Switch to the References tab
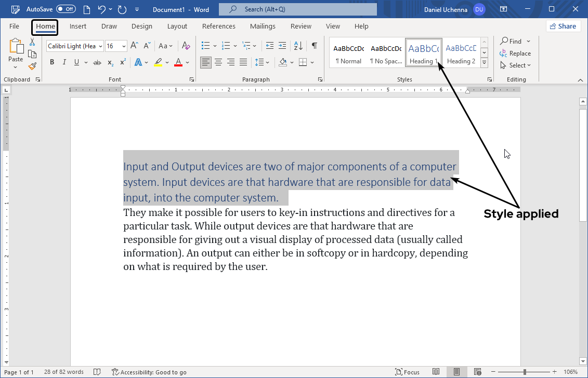This screenshot has width=588, height=378. click(218, 26)
